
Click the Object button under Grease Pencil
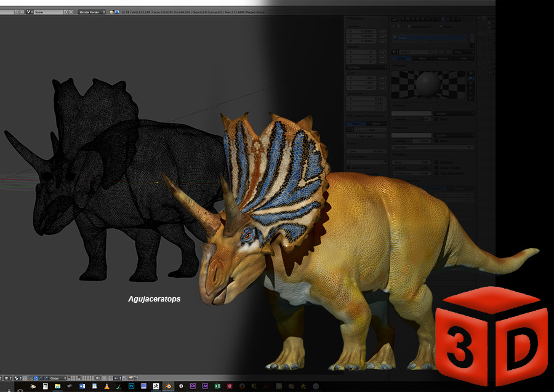click(x=377, y=124)
